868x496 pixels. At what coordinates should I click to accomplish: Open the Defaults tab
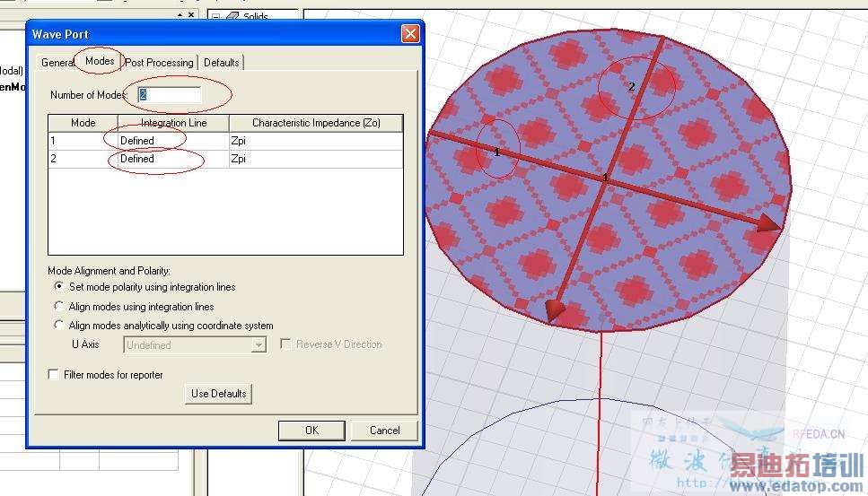(x=222, y=63)
